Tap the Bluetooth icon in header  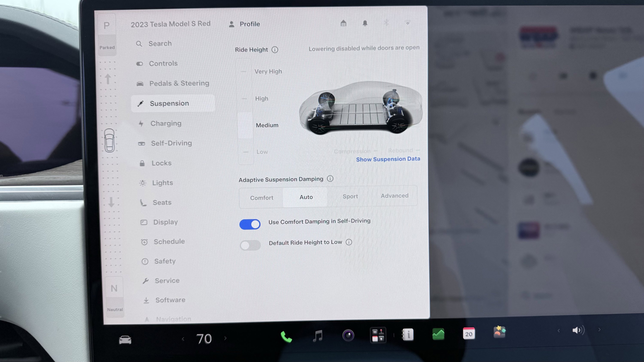386,23
